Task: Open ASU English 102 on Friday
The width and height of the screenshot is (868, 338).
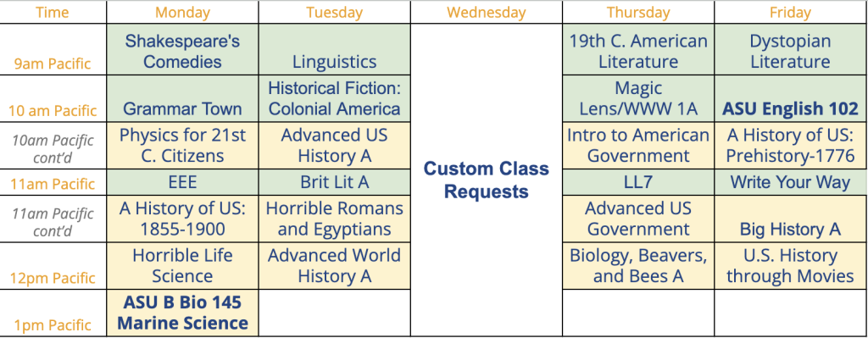Action: click(x=791, y=99)
